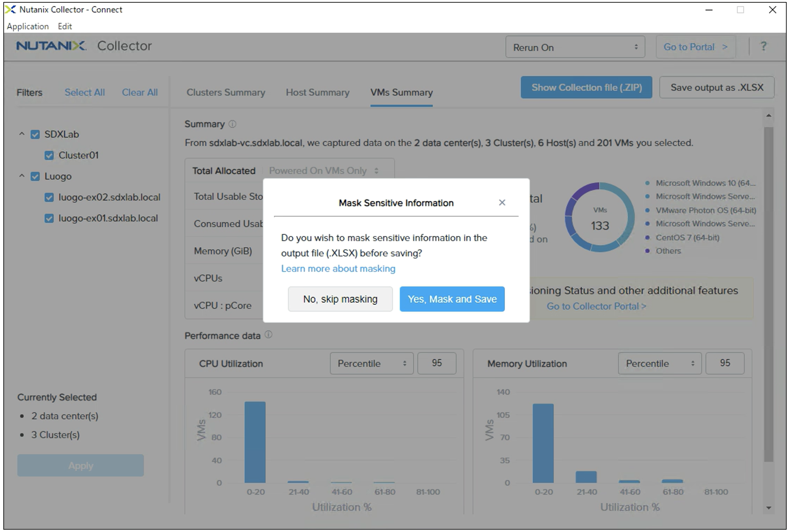Screen dimensions: 790x532
Task: Click 3 Cluster(s) selected entry
Action: (55, 435)
